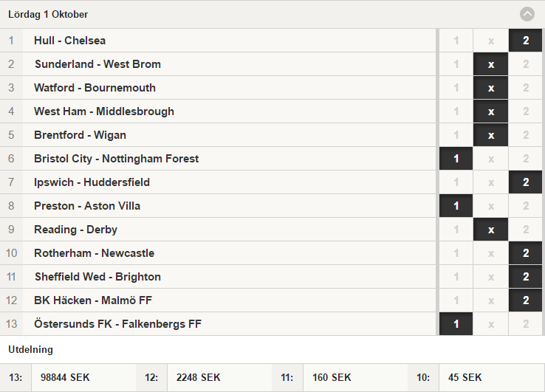This screenshot has width=545, height=392.
Task: Deselect x on Sunderland - West Brom
Action: point(491,64)
